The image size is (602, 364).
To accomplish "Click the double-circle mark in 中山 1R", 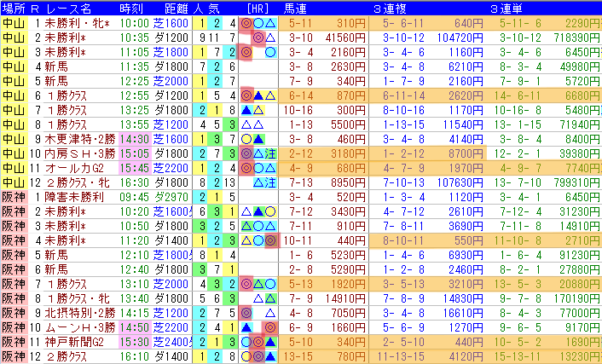I will (x=246, y=23).
